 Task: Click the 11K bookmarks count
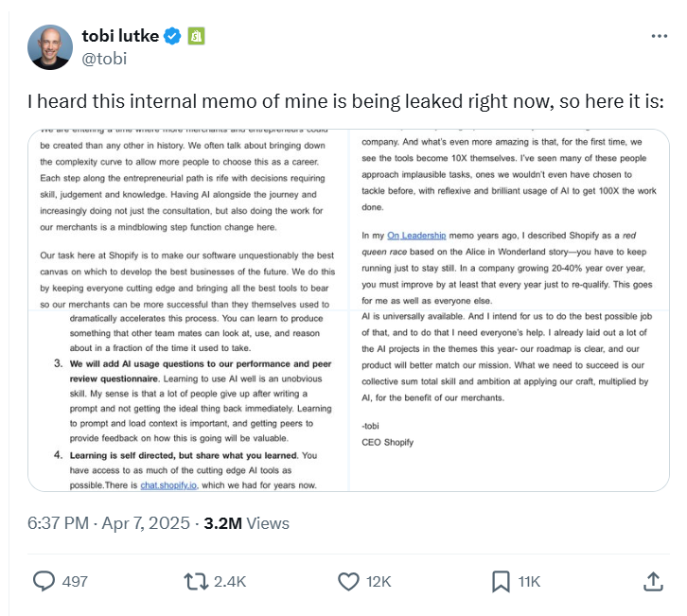529,581
